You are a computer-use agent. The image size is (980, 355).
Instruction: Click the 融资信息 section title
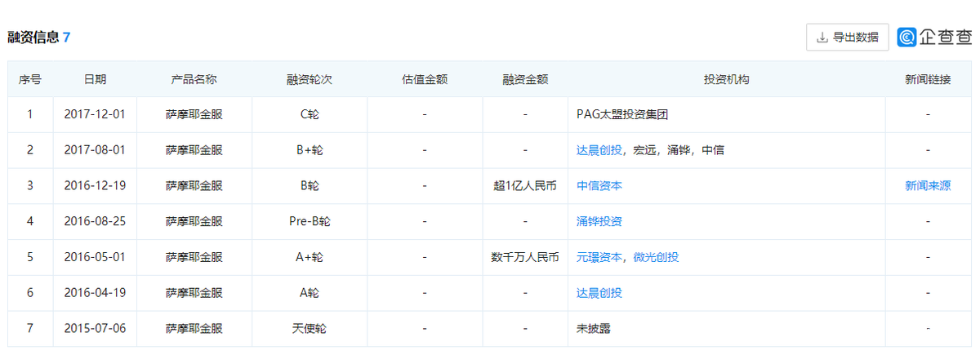click(33, 38)
